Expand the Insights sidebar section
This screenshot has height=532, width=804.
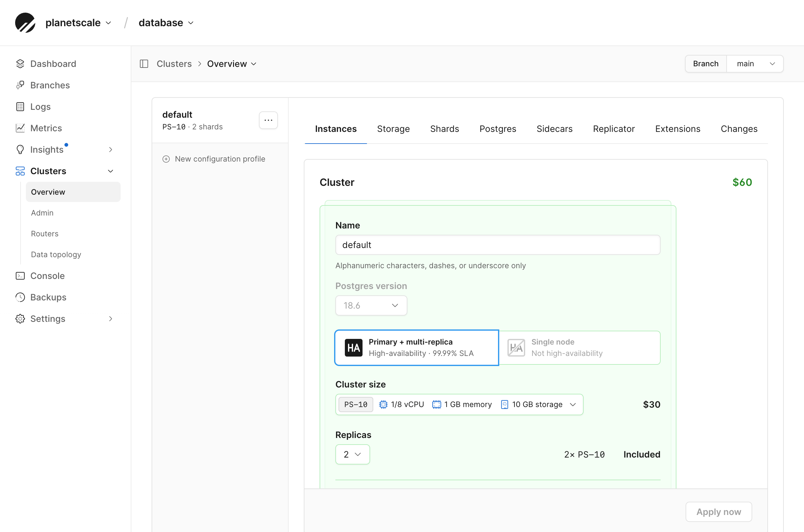point(110,149)
